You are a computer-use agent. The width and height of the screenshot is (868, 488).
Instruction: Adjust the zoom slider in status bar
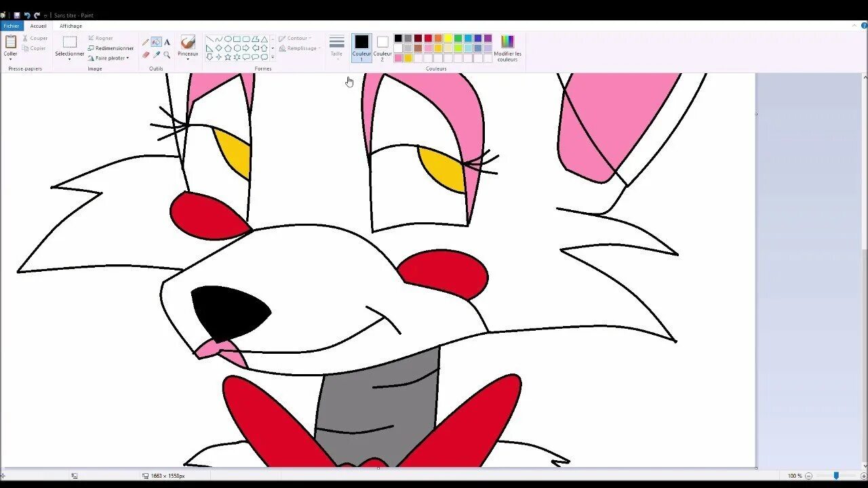836,476
